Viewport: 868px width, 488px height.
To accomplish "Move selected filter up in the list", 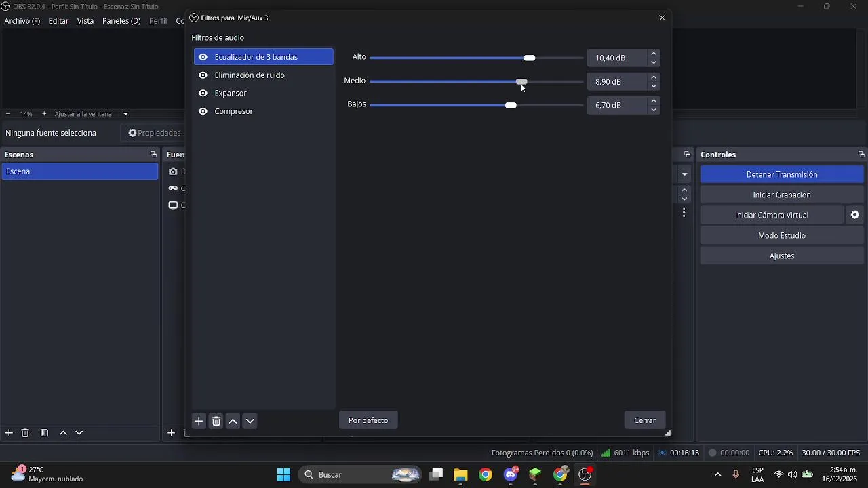I will click(233, 421).
